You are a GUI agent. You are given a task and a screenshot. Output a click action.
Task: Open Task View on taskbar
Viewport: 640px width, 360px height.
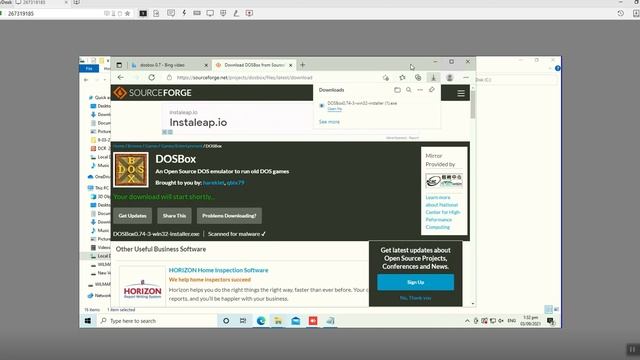pyautogui.click(x=243, y=321)
